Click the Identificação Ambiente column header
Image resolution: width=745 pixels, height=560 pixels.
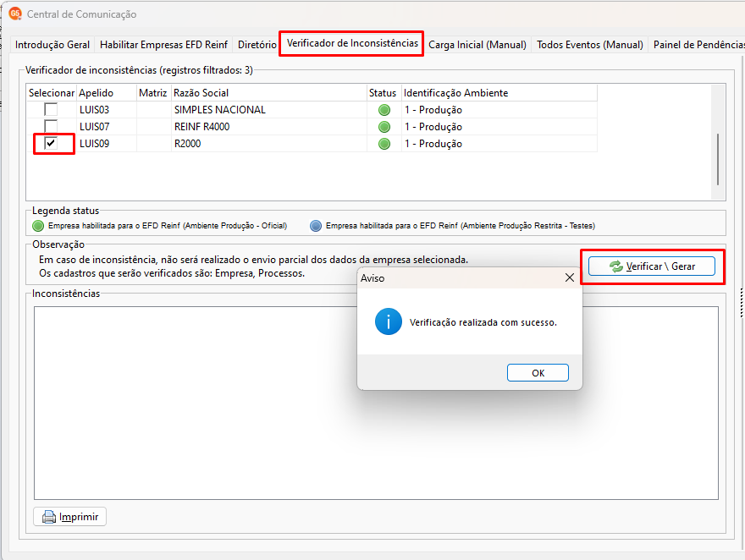pyautogui.click(x=499, y=93)
